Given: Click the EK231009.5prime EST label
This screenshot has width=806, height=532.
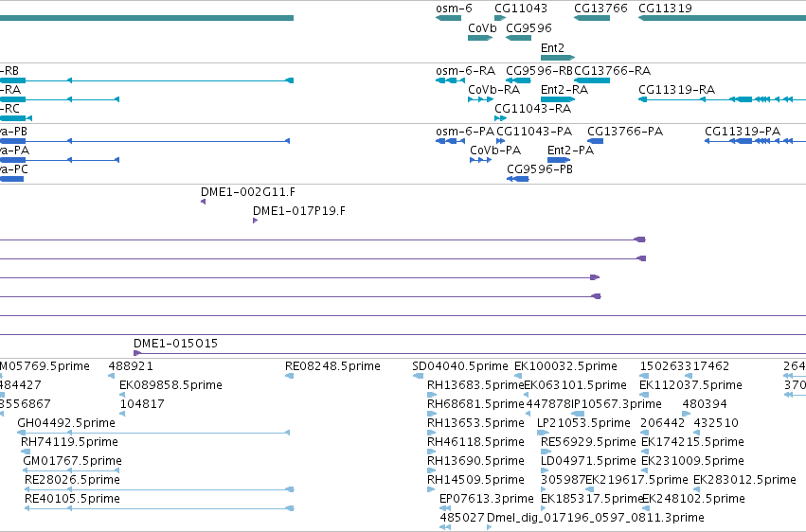Looking at the screenshot, I should 692,461.
